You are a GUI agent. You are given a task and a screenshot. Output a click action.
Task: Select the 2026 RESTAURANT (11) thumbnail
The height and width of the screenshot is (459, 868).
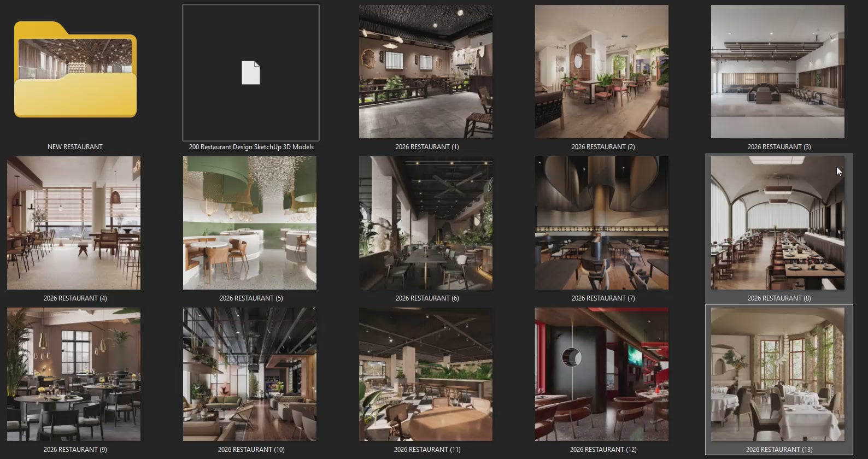(x=425, y=374)
